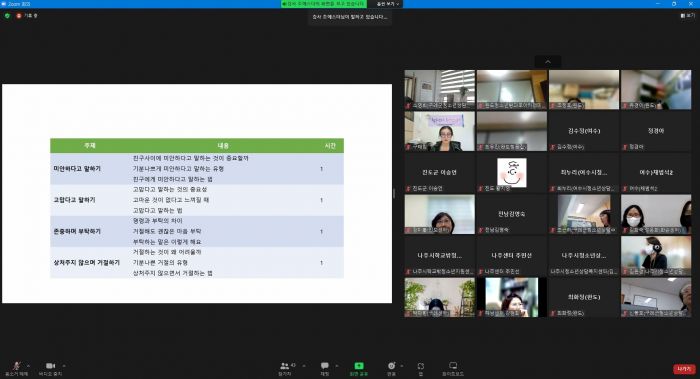700x379 pixels.
Task: Click the red Leave meeting button
Action: (684, 369)
